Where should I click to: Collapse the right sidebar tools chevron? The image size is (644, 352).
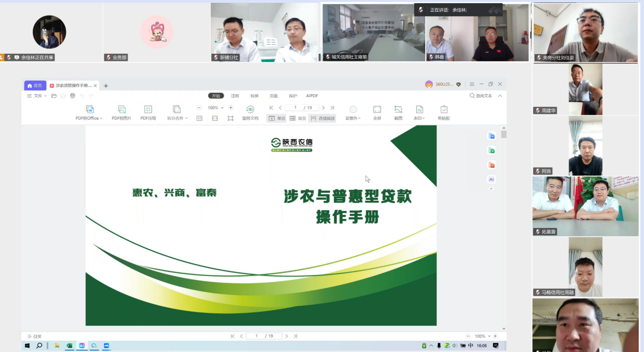pos(491,189)
